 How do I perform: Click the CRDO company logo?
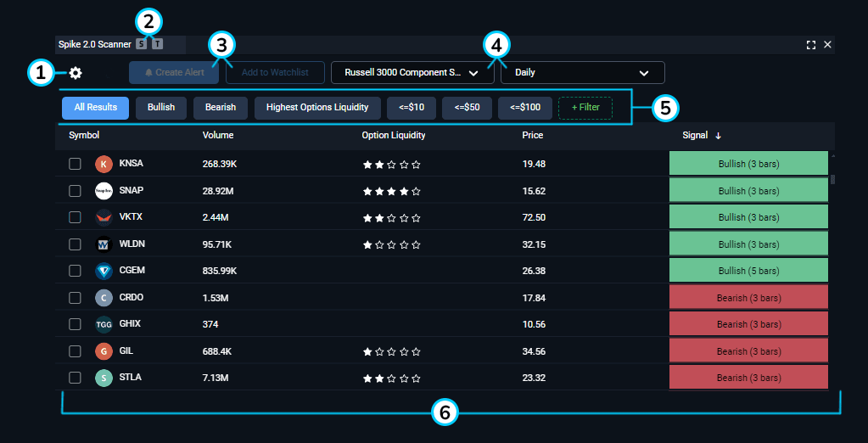104,298
